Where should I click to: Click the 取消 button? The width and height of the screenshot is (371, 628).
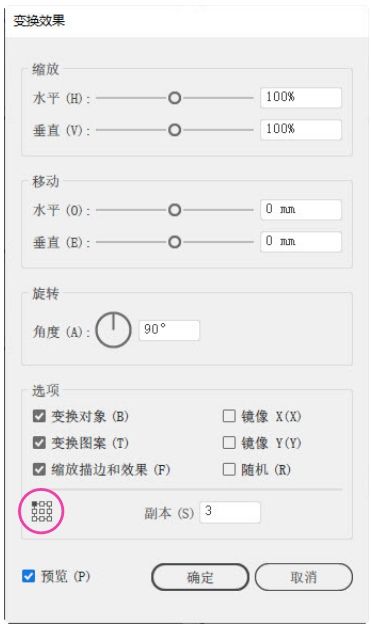304,577
